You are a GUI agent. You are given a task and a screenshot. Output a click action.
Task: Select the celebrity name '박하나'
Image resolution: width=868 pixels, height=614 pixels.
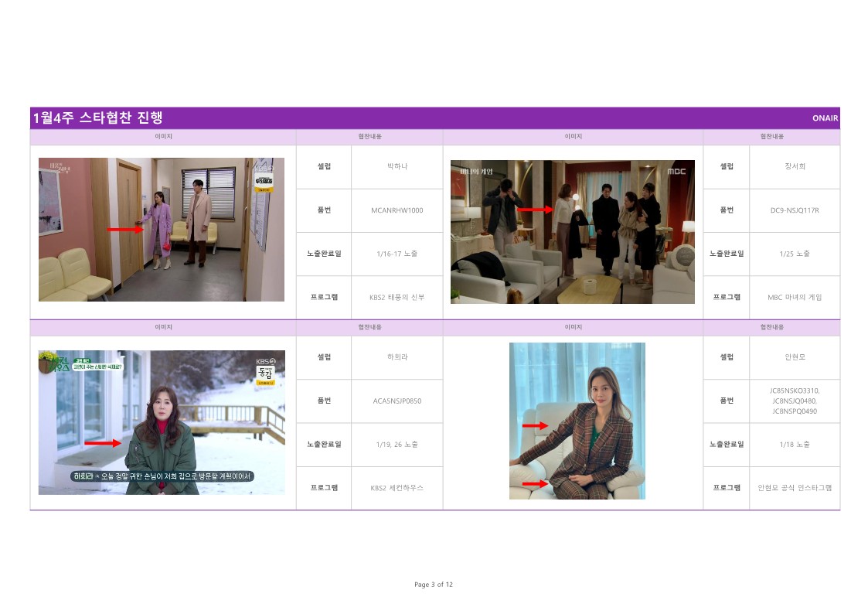click(x=397, y=166)
